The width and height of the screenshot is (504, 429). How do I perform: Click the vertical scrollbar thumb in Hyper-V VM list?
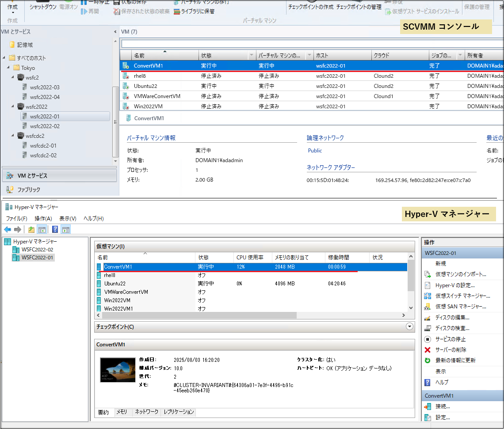pyautogui.click(x=410, y=276)
